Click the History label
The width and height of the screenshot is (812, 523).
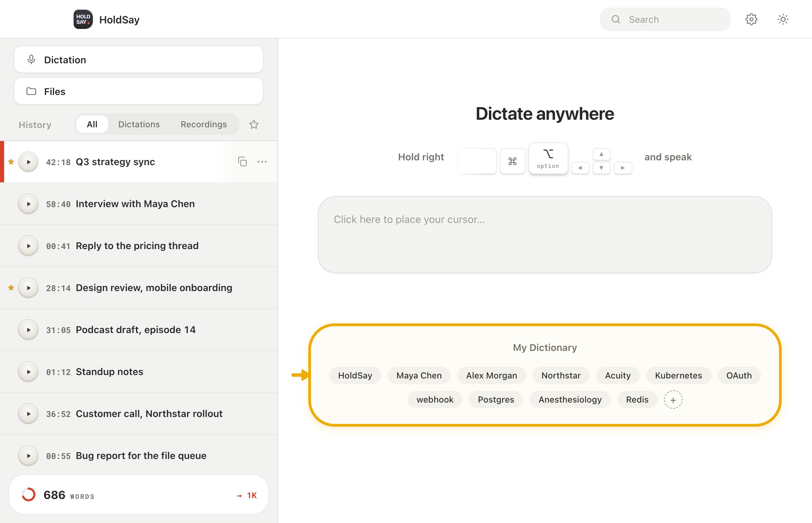35,125
